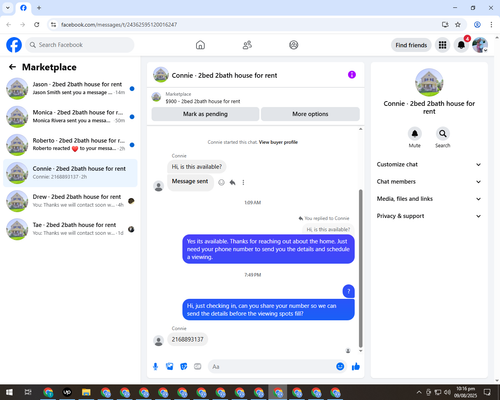The image size is (500, 400).
Task: Click the '?' message bubble
Action: (x=349, y=291)
